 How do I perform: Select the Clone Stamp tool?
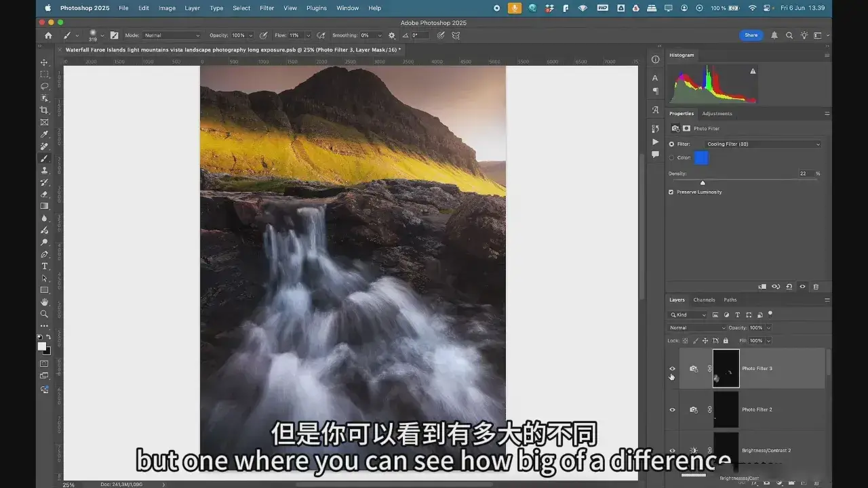pyautogui.click(x=45, y=170)
